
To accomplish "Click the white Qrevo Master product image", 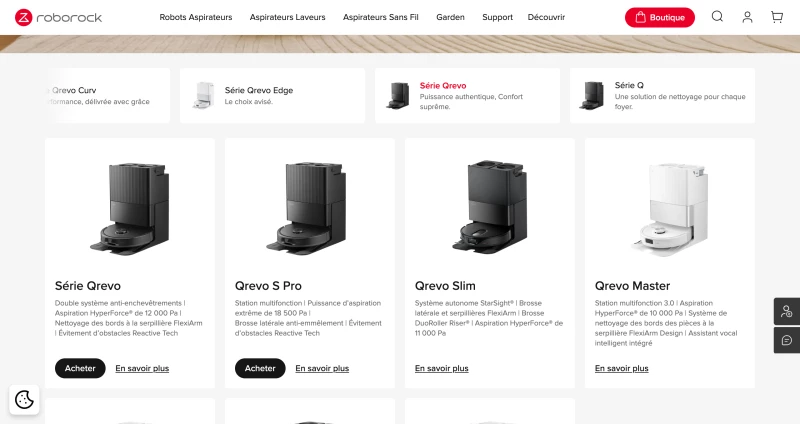I will tap(670, 209).
